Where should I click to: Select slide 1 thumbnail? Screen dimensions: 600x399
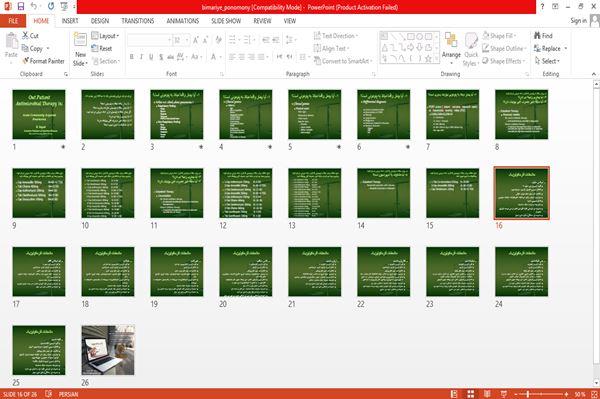click(x=39, y=114)
